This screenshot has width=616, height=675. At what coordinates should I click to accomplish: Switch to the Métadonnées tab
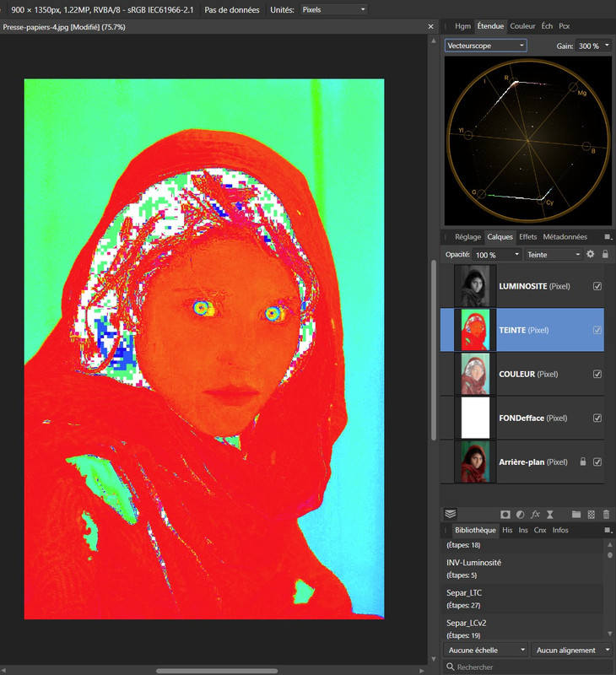click(565, 237)
